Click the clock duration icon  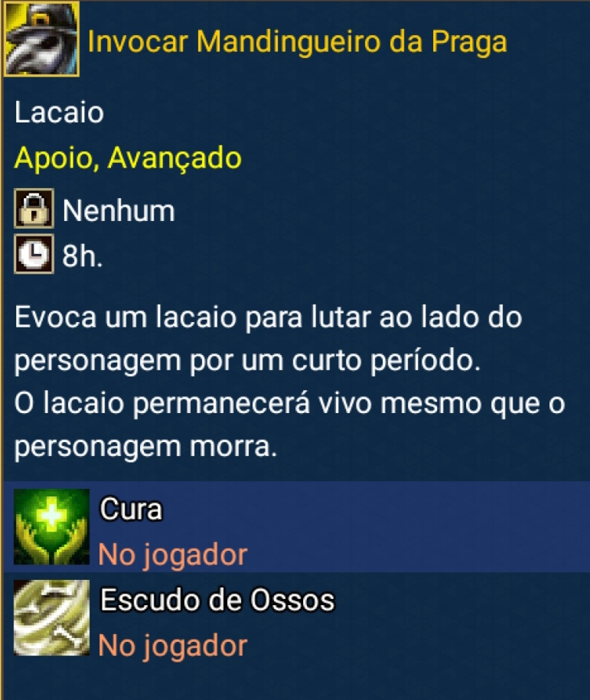(34, 254)
